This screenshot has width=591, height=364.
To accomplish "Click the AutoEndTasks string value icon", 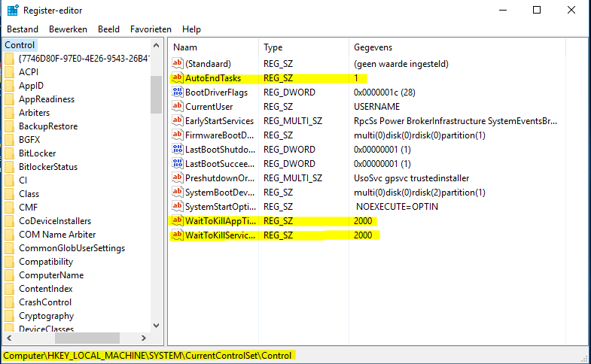I will click(x=178, y=78).
